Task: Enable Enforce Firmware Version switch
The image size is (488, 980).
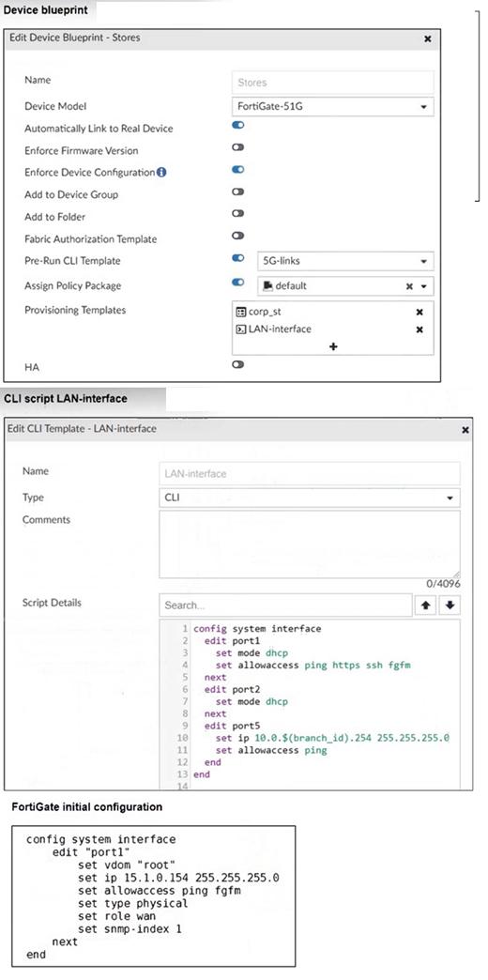Action: point(237,147)
